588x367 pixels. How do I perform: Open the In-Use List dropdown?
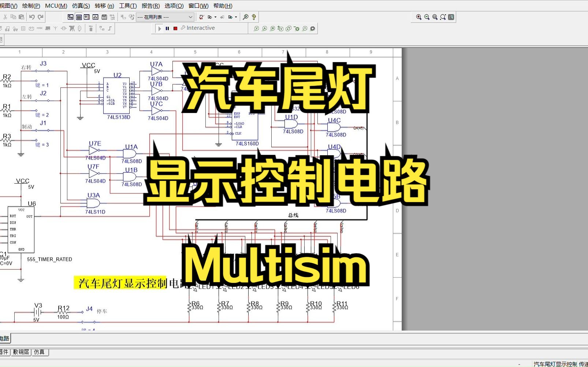coord(165,17)
